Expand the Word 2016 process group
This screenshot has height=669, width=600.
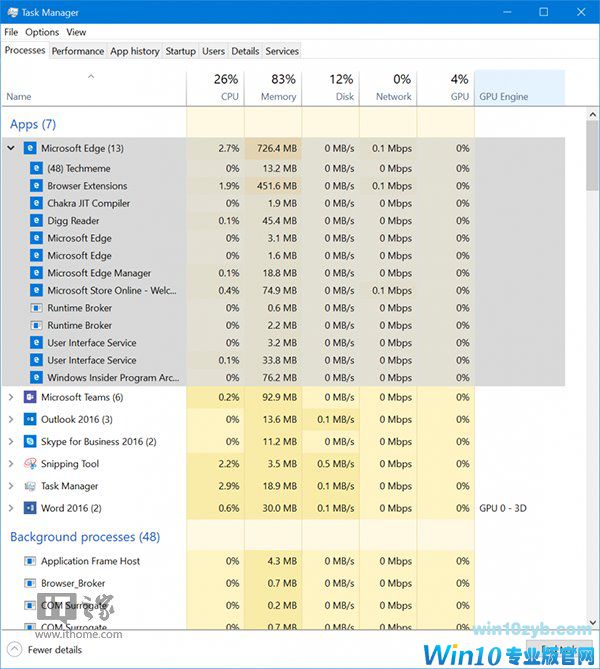(11, 508)
